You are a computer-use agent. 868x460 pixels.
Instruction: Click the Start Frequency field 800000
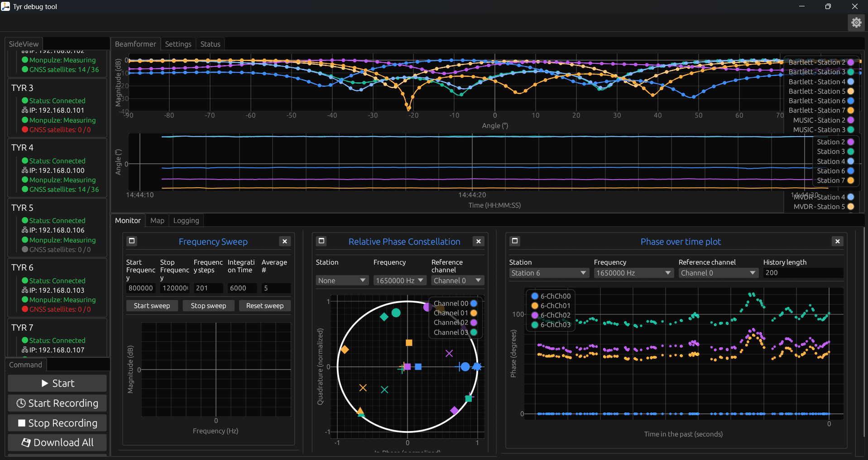coord(141,288)
